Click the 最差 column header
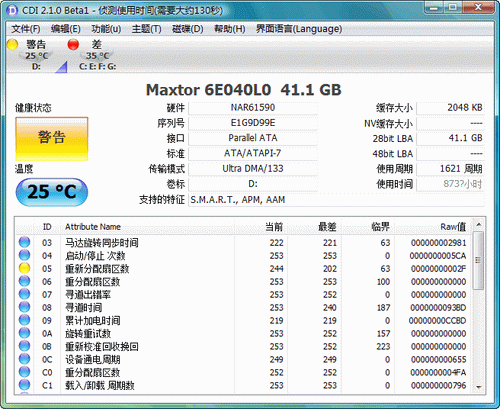500x409 pixels. pyautogui.click(x=314, y=227)
